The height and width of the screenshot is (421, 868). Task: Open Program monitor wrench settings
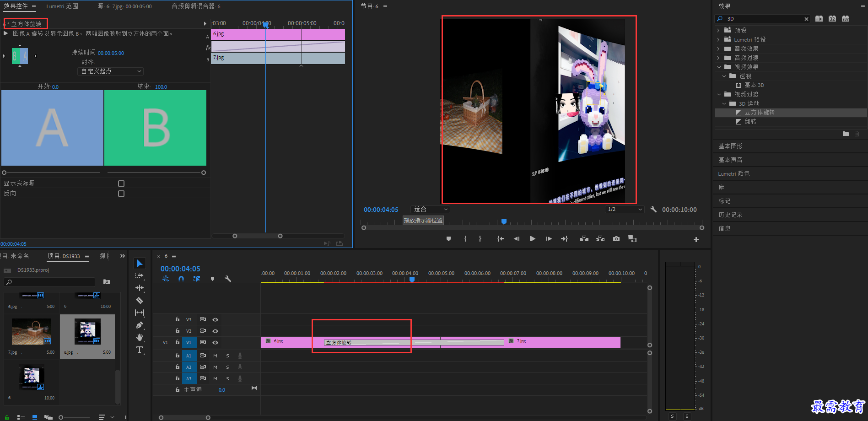tap(653, 209)
